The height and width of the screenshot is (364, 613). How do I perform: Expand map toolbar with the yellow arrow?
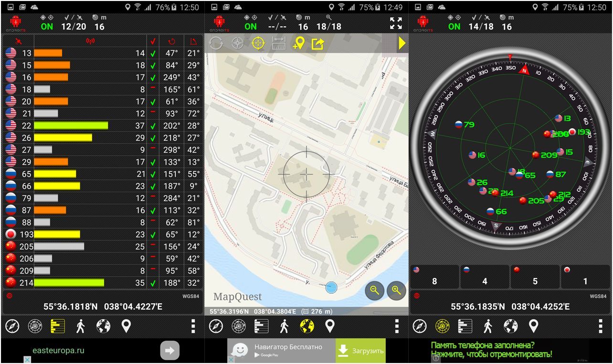[402, 43]
